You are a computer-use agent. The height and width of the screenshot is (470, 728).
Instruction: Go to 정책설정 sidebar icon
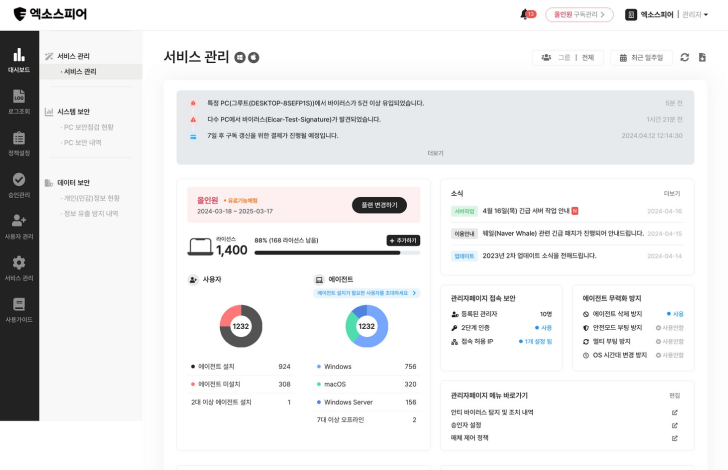19,143
